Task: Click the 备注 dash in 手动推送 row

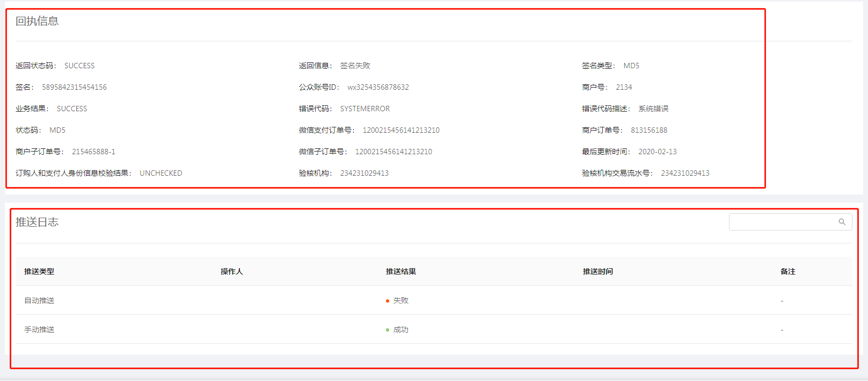Action: (x=782, y=330)
